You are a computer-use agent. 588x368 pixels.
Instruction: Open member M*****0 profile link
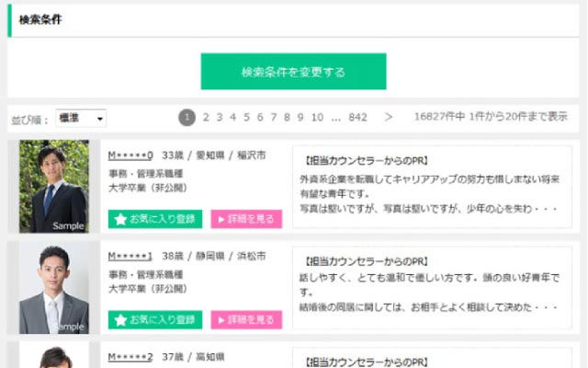[x=130, y=155]
